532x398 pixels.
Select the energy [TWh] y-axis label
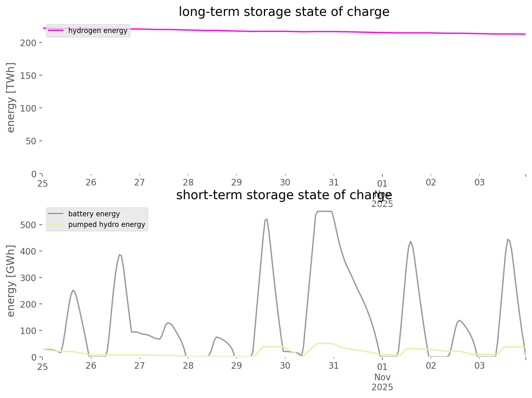click(x=11, y=98)
